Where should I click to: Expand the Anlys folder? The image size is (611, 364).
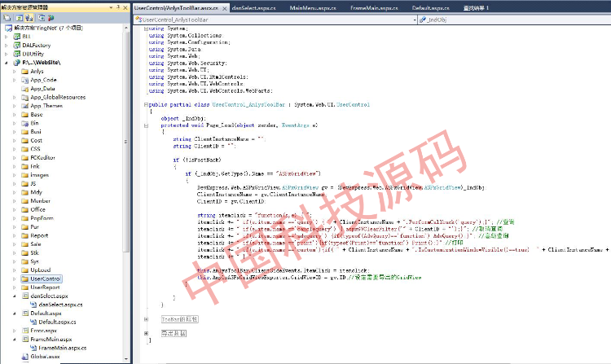coord(15,71)
